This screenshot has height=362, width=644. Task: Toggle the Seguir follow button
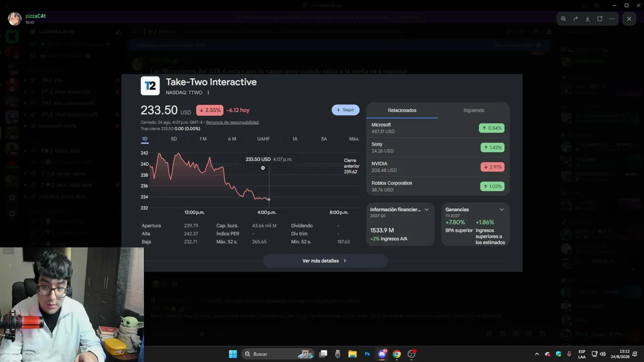coord(346,110)
